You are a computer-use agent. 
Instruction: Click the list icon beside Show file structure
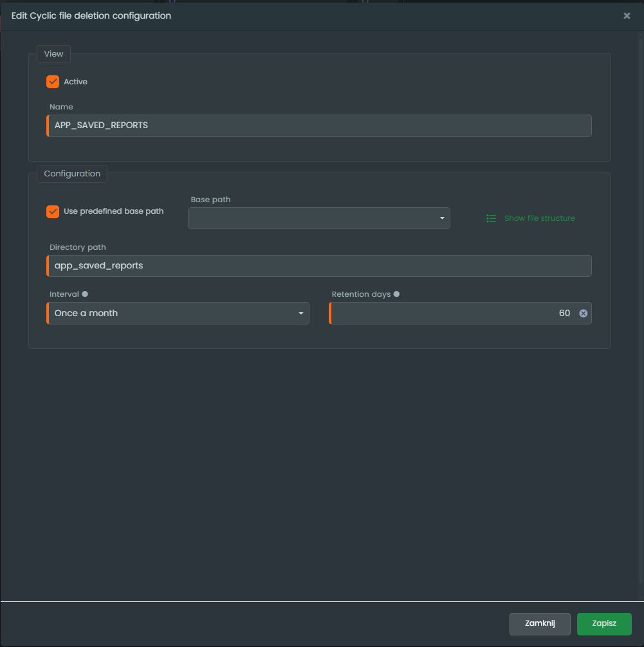point(492,218)
